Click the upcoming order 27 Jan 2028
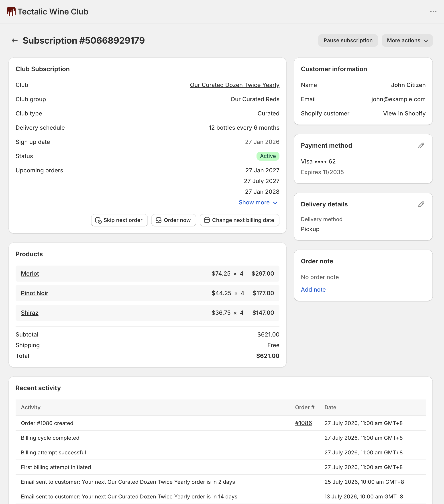The height and width of the screenshot is (504, 444). 262,192
